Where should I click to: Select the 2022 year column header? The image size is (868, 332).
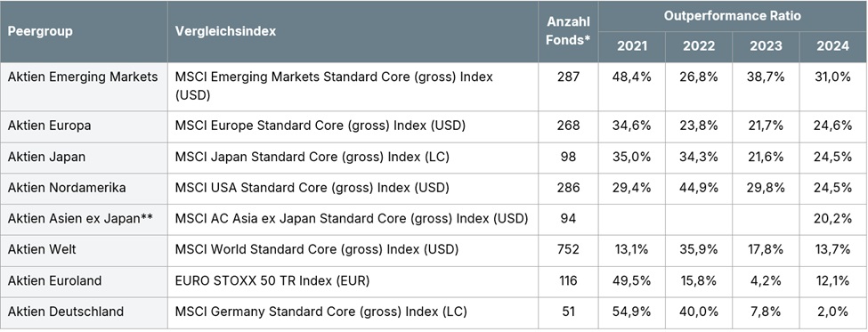click(x=699, y=47)
